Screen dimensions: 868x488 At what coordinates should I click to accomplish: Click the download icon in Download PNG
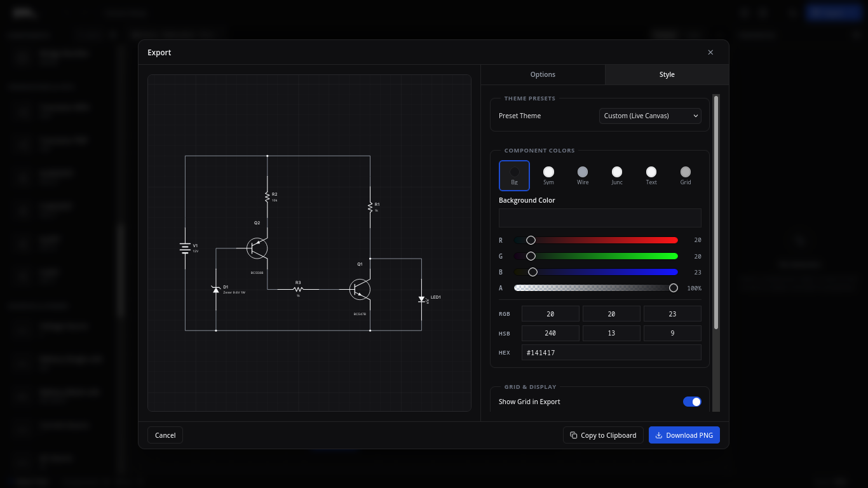point(659,435)
